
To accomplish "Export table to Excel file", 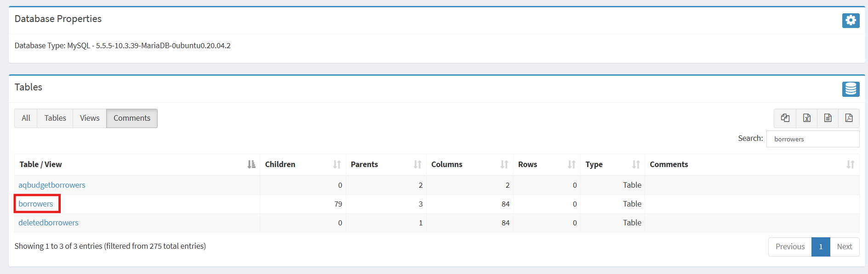I will 807,118.
